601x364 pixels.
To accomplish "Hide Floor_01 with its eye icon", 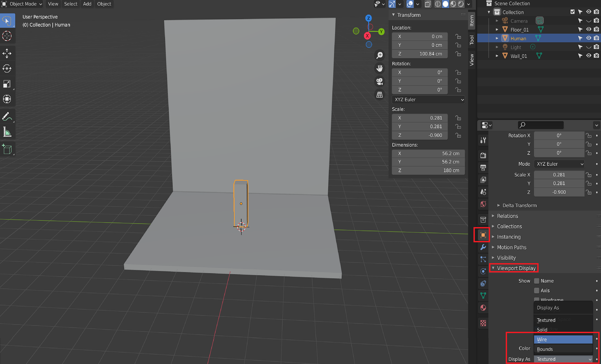I will coord(589,29).
